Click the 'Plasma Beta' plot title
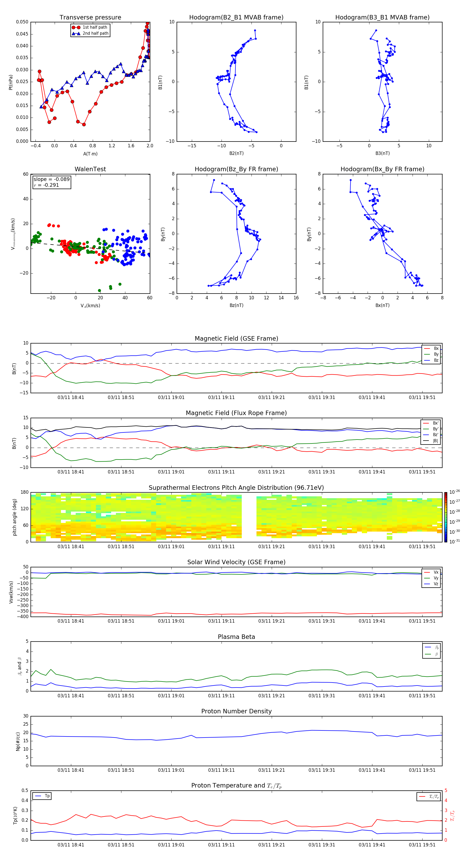Screen dimensions: 473x868 point(236,637)
